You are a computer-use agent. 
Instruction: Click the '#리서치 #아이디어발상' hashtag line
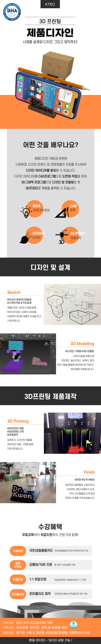(19, 300)
